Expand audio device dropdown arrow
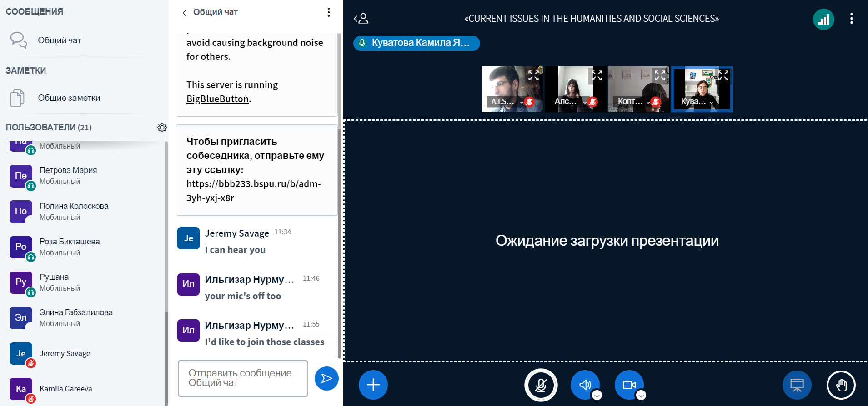Viewport: 868px width, 406px height. pos(597,395)
